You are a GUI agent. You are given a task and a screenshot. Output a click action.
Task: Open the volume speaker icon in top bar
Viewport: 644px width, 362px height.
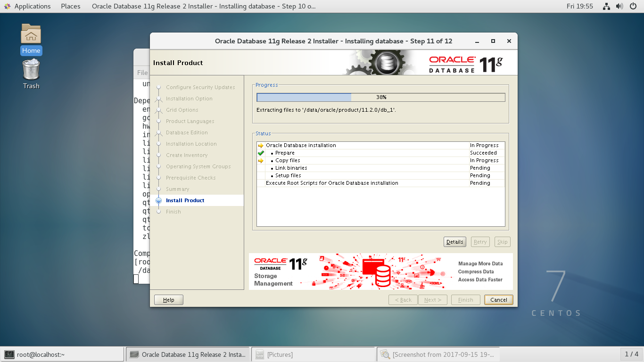tap(619, 6)
